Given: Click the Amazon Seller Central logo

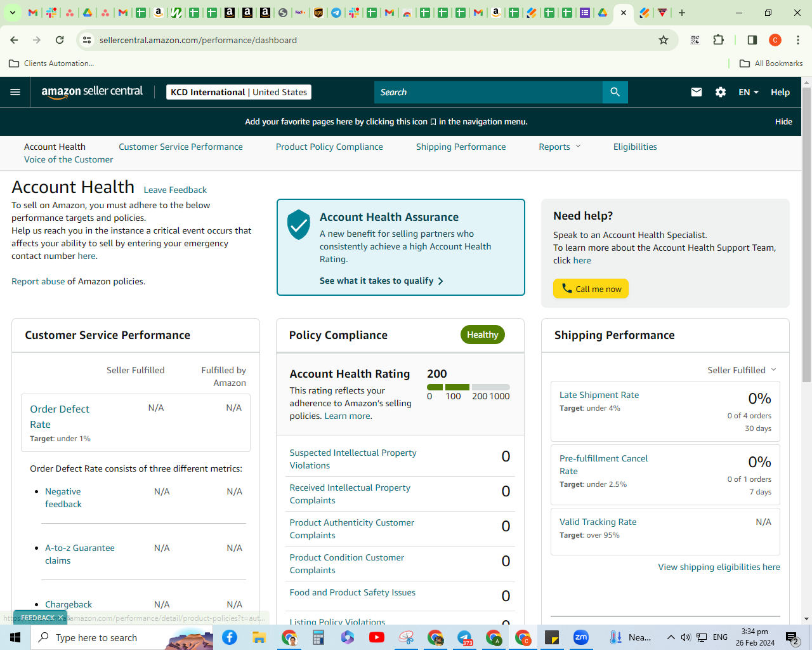Looking at the screenshot, I should 92,92.
